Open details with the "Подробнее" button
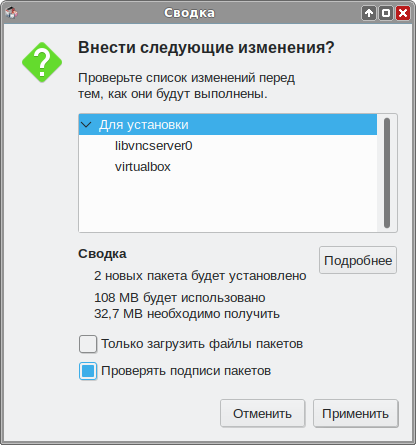 pos(358,260)
